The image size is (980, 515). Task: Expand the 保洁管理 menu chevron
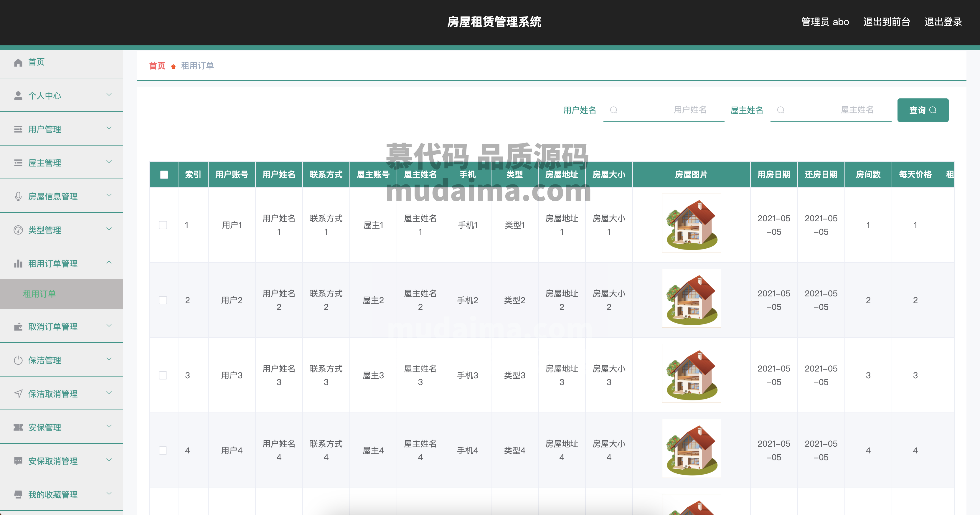tap(109, 359)
